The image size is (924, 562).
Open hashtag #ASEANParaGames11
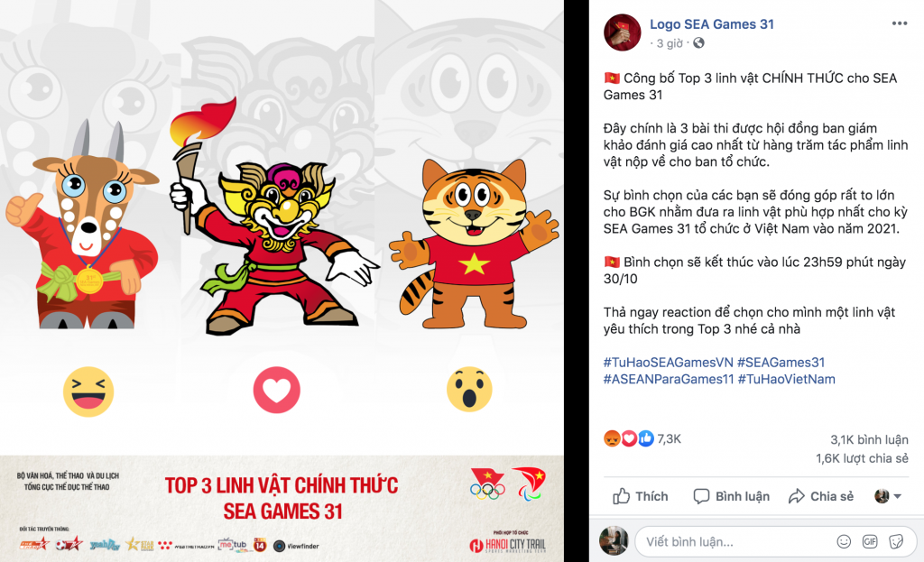click(x=669, y=379)
